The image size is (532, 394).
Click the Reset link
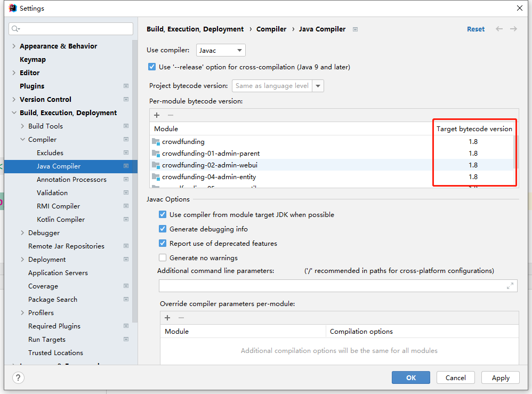click(x=475, y=29)
